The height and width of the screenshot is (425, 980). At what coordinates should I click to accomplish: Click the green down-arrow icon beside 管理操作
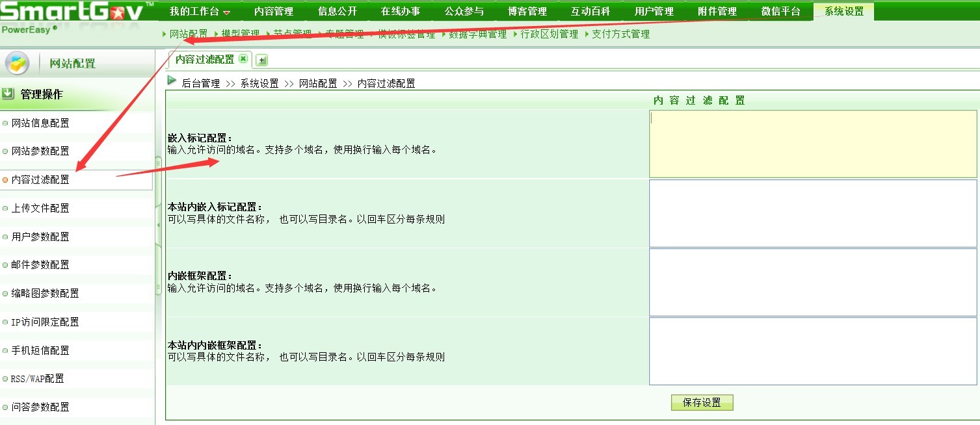tap(8, 94)
